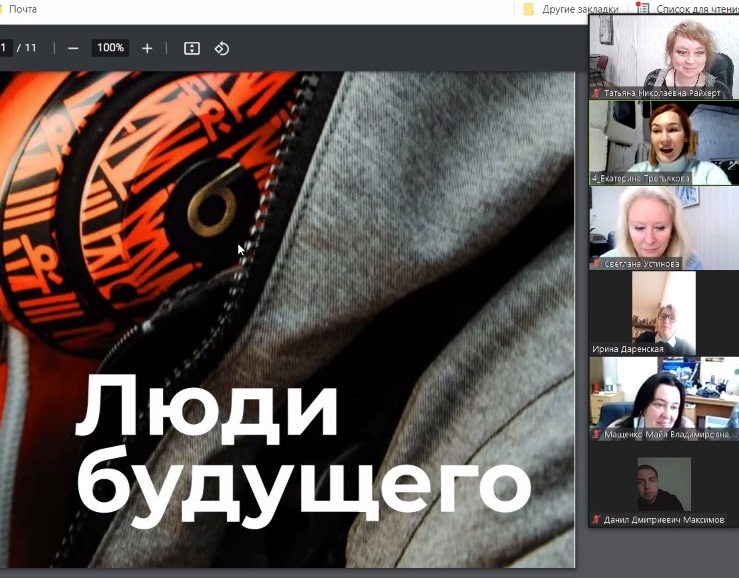Zoom out of the PDF document

pos(73,48)
